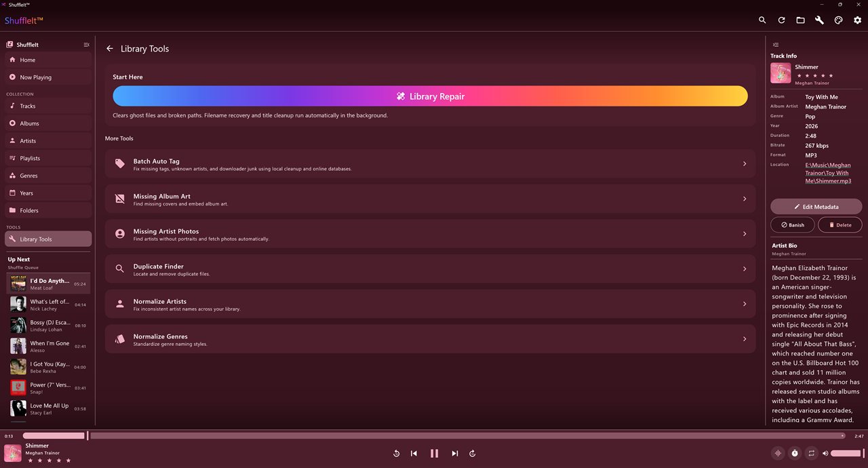The width and height of the screenshot is (868, 468).
Task: Skip to the previous track
Action: pos(414,453)
